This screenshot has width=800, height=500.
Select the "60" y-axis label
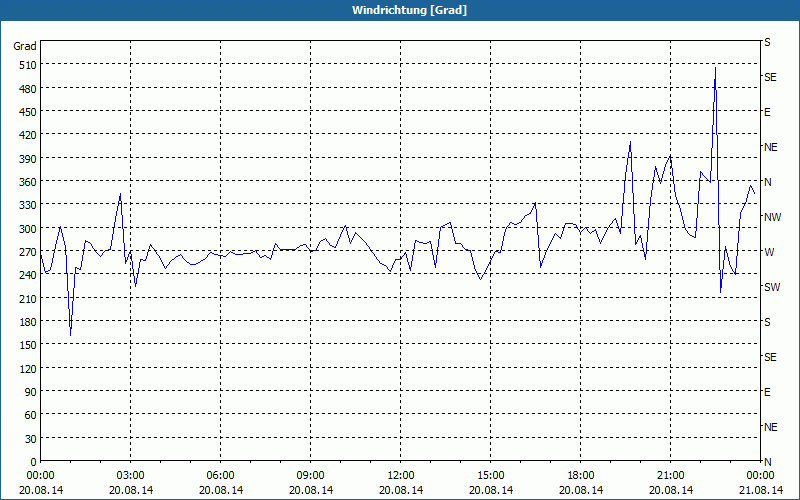[31, 415]
